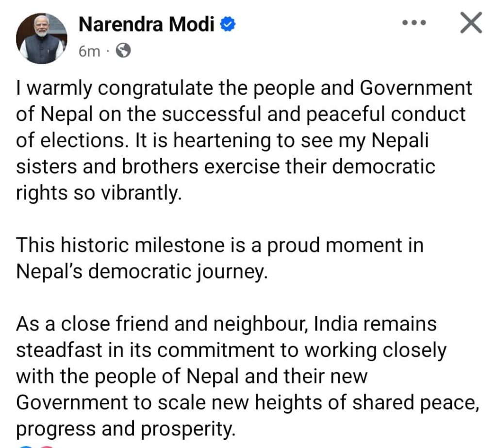Open the Narendra Modi profile name link
This screenshot has height=448, width=497.
point(146,24)
